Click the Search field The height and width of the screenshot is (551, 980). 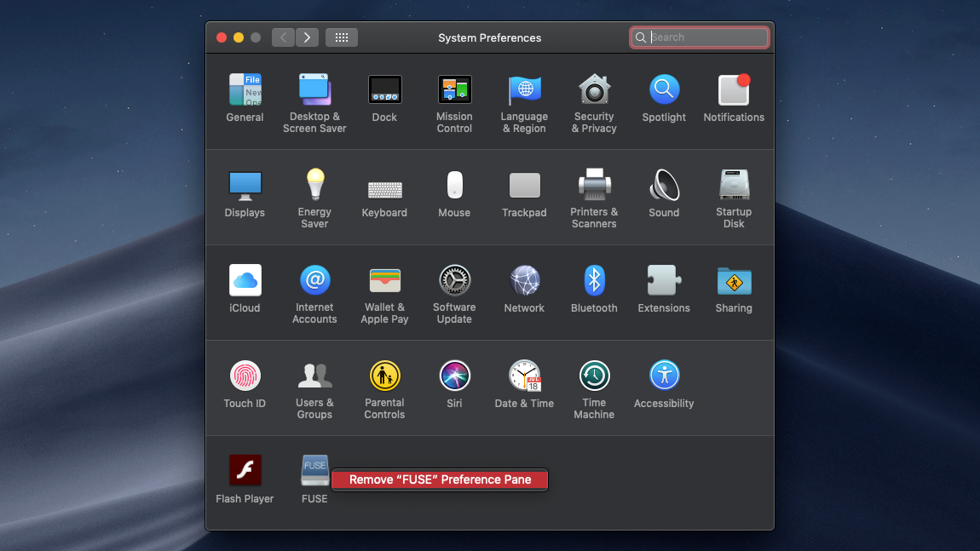[x=700, y=37]
